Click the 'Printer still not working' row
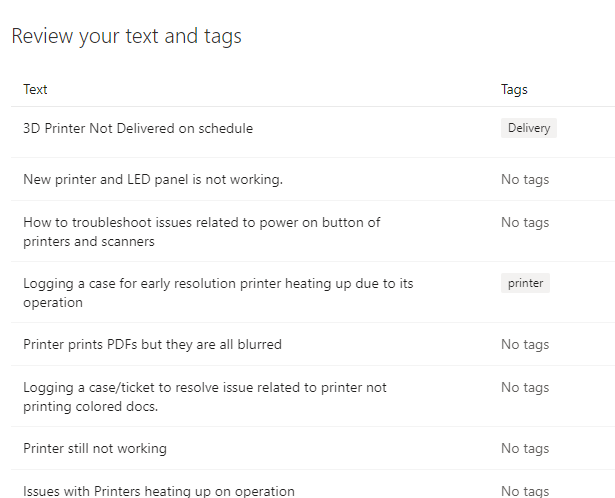615x498 pixels. tap(313, 448)
